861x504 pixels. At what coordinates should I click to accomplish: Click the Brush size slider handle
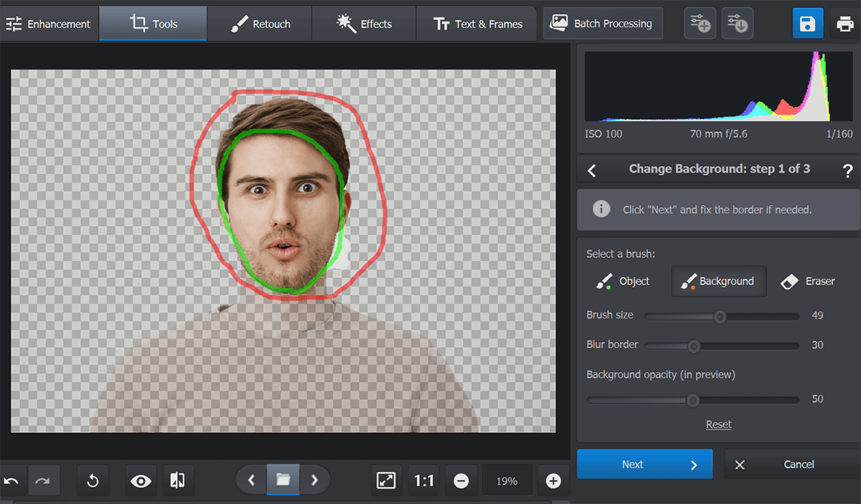pyautogui.click(x=720, y=316)
